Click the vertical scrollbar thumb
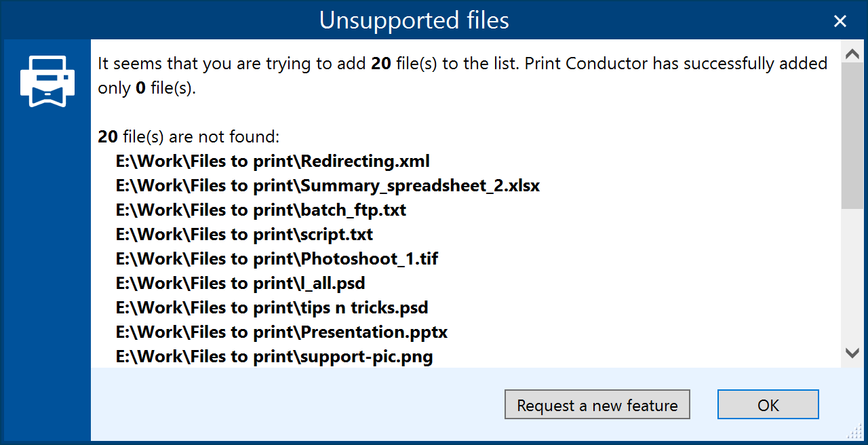 click(852, 136)
